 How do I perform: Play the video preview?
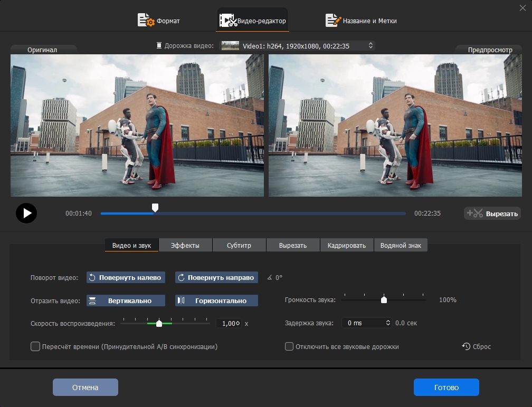coord(26,214)
